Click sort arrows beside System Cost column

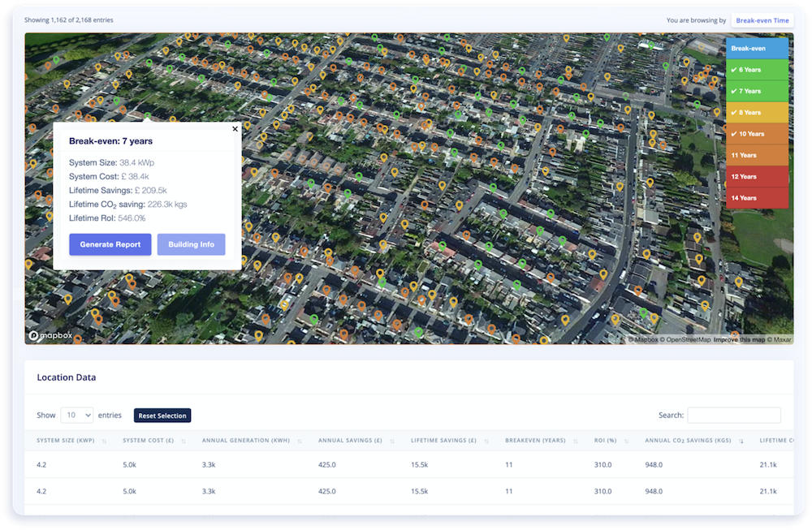pos(184,442)
